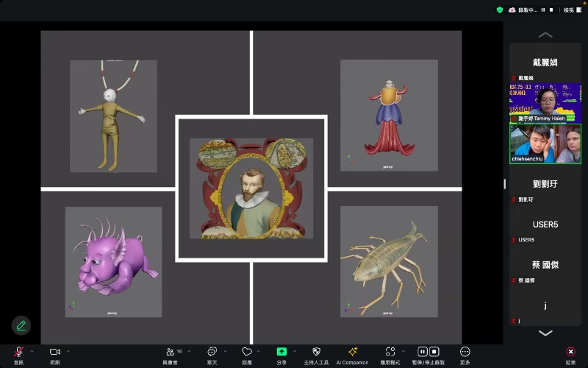The image size is (588, 368).
Task: Expand chat options chevron
Action: tap(226, 352)
